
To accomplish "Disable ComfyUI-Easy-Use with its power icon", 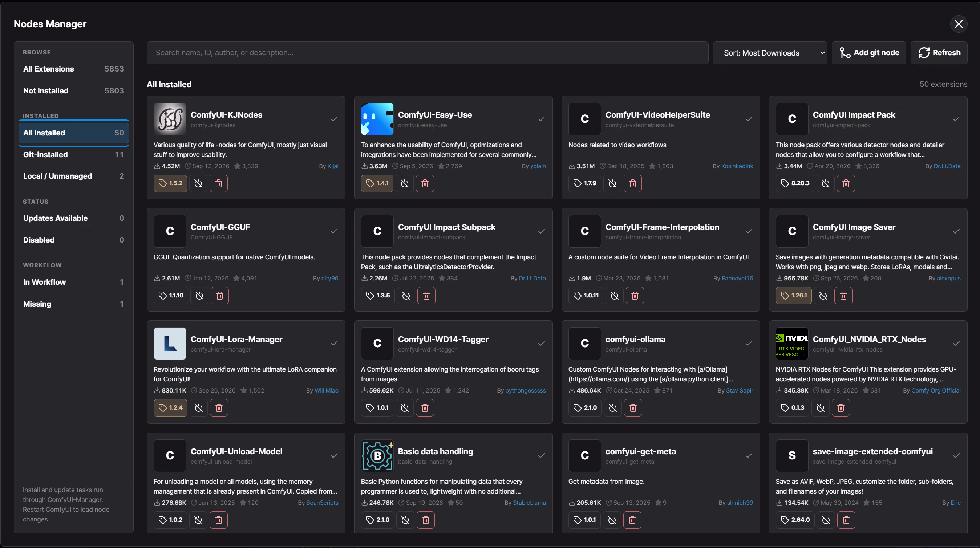I will (x=404, y=183).
